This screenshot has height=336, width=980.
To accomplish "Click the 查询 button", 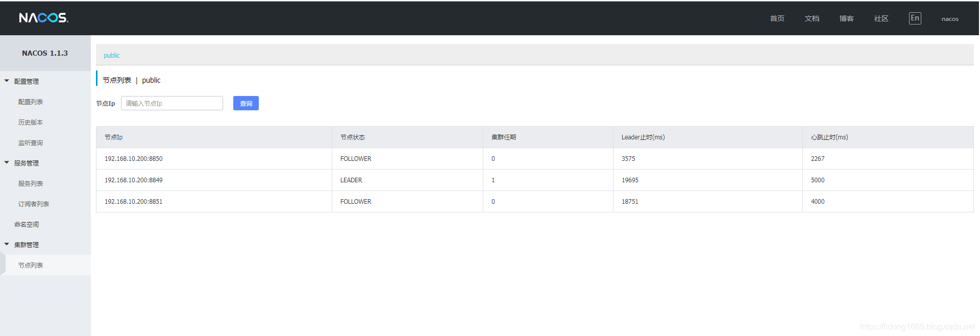I will pyautogui.click(x=246, y=103).
